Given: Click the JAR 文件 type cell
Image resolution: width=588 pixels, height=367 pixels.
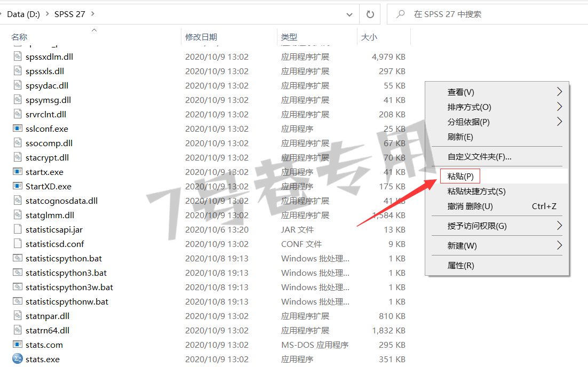Looking at the screenshot, I should coord(297,229).
